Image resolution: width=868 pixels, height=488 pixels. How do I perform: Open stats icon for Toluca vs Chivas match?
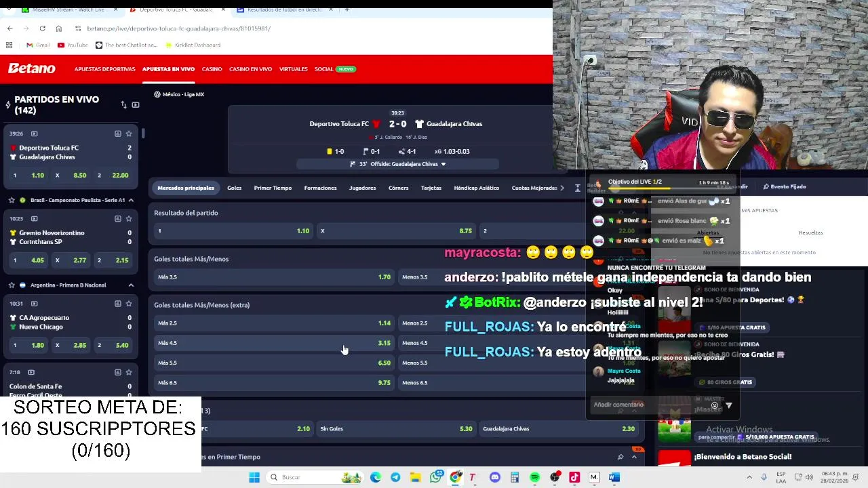tap(117, 134)
